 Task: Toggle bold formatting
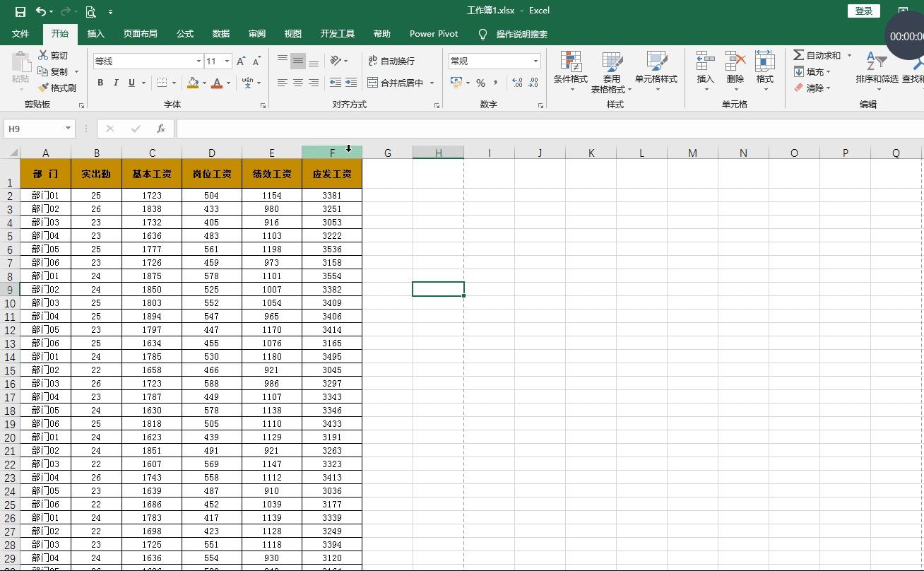point(100,83)
